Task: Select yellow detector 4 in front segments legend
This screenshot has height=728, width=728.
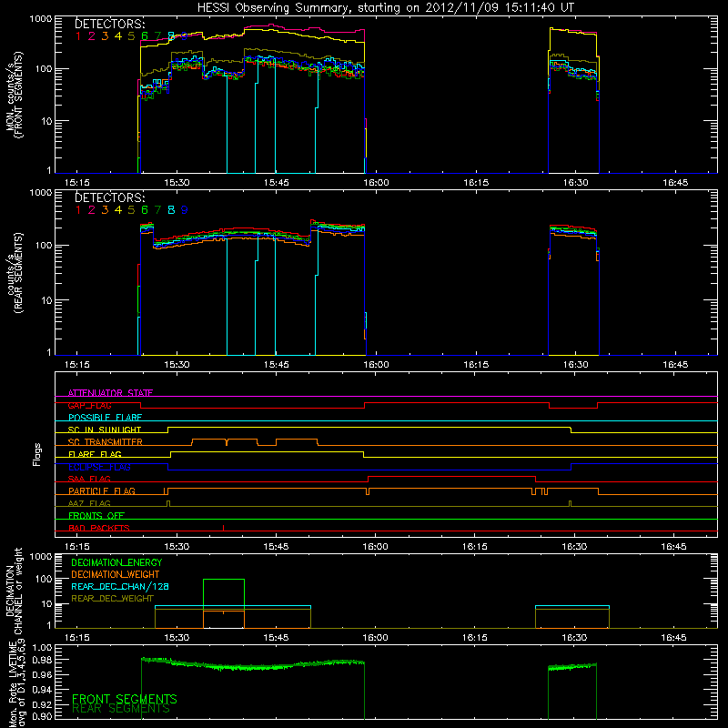Action: click(118, 36)
